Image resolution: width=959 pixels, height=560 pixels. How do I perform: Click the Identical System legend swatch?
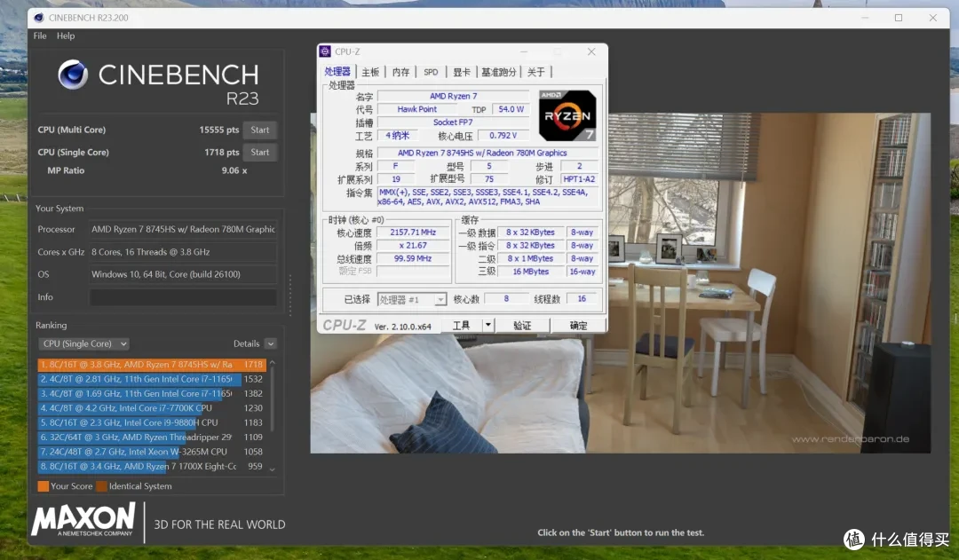(101, 486)
